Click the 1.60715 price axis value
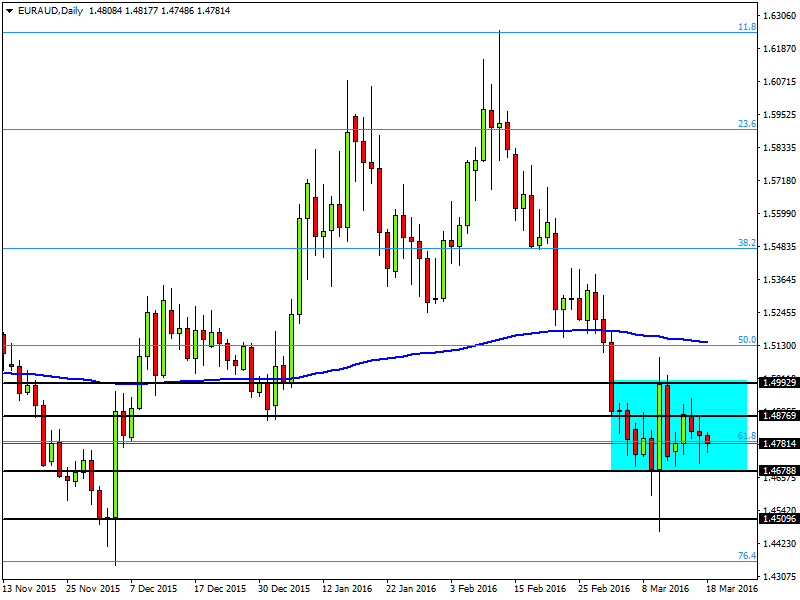800x600 pixels. point(779,82)
